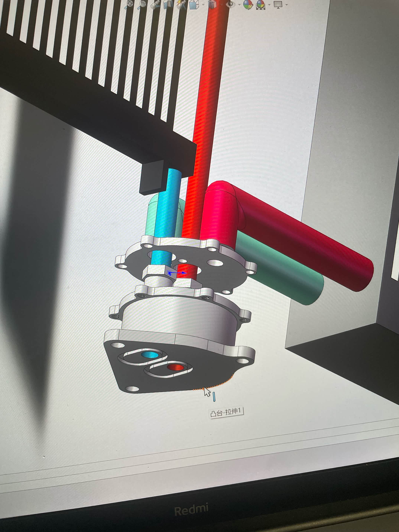Click the Display Style cube icon
The image size is (399, 532).
point(213,4)
